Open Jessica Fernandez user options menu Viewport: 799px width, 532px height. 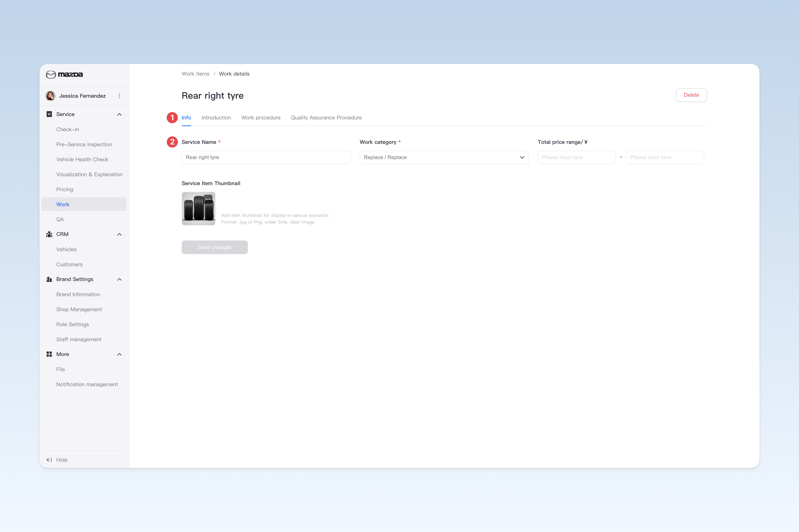pos(119,96)
